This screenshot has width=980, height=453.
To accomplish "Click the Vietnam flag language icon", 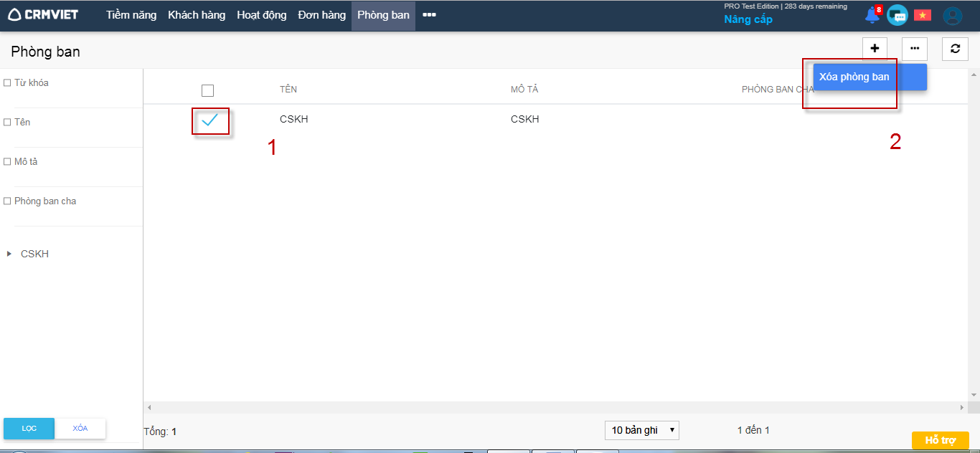I will [x=922, y=15].
